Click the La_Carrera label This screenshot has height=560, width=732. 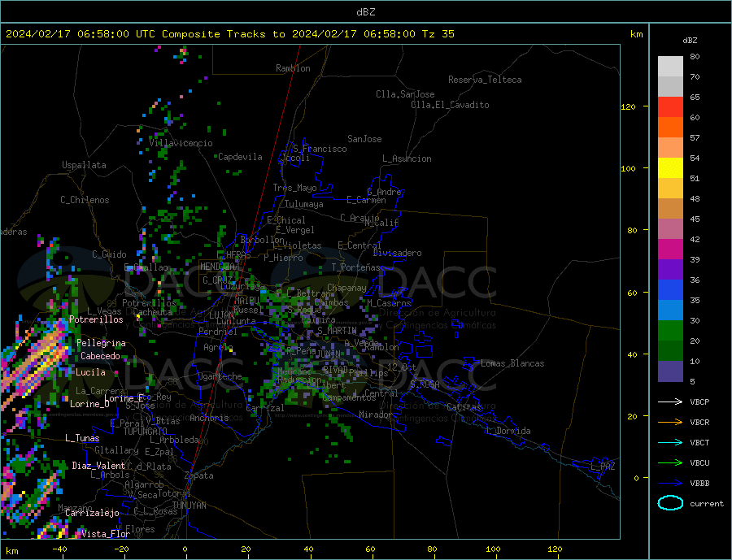click(x=100, y=391)
